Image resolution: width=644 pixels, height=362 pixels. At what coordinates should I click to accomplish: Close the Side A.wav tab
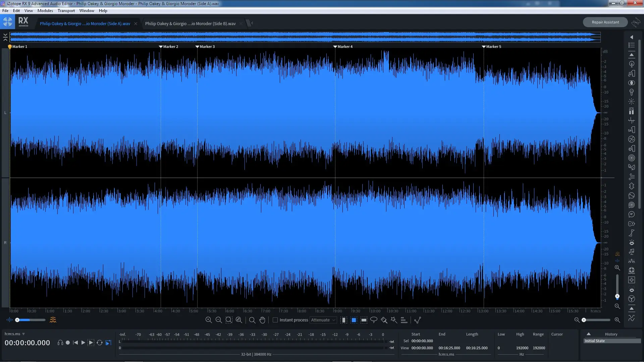pyautogui.click(x=136, y=23)
